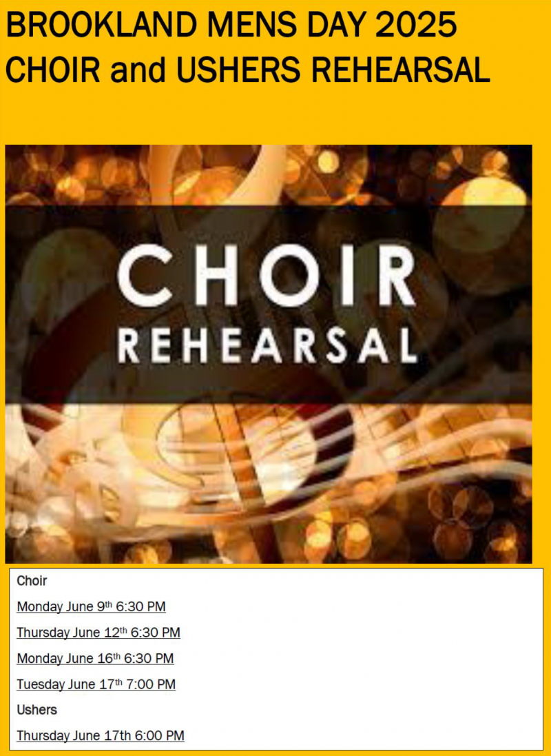This screenshot has height=756, width=551.
Task: Open the "Thursday June 12th 6:30 PM" link
Action: point(98,633)
